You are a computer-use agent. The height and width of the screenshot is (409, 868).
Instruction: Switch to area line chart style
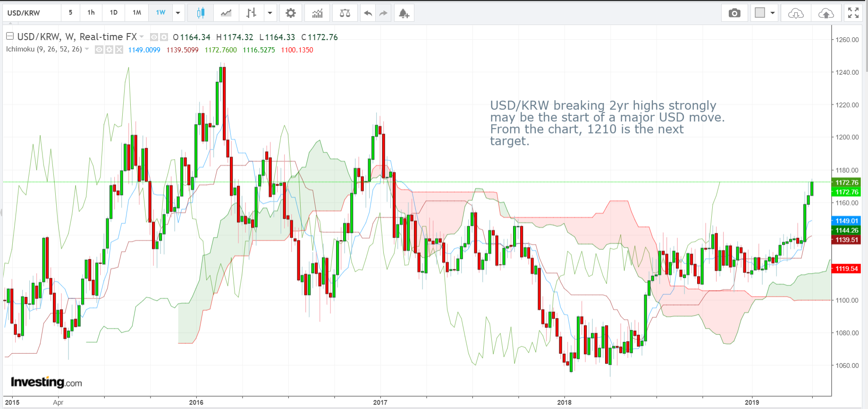coord(226,13)
